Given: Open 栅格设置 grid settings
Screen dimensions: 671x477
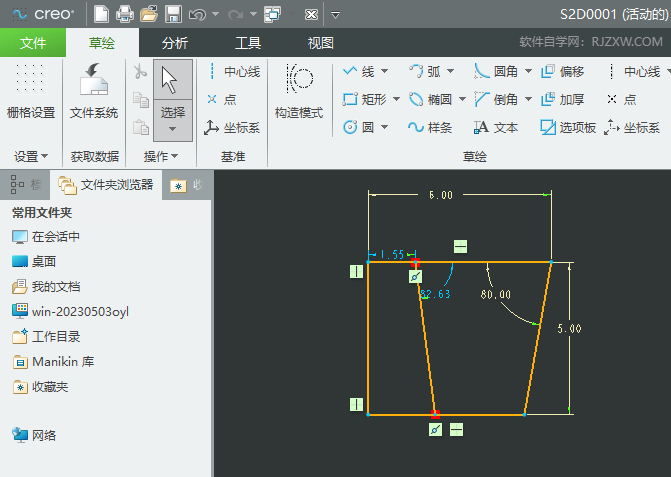Looking at the screenshot, I should pyautogui.click(x=31, y=91).
